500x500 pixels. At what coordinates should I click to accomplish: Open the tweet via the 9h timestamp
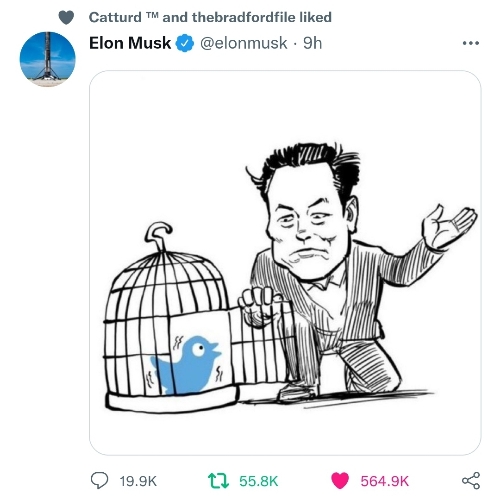tap(312, 43)
